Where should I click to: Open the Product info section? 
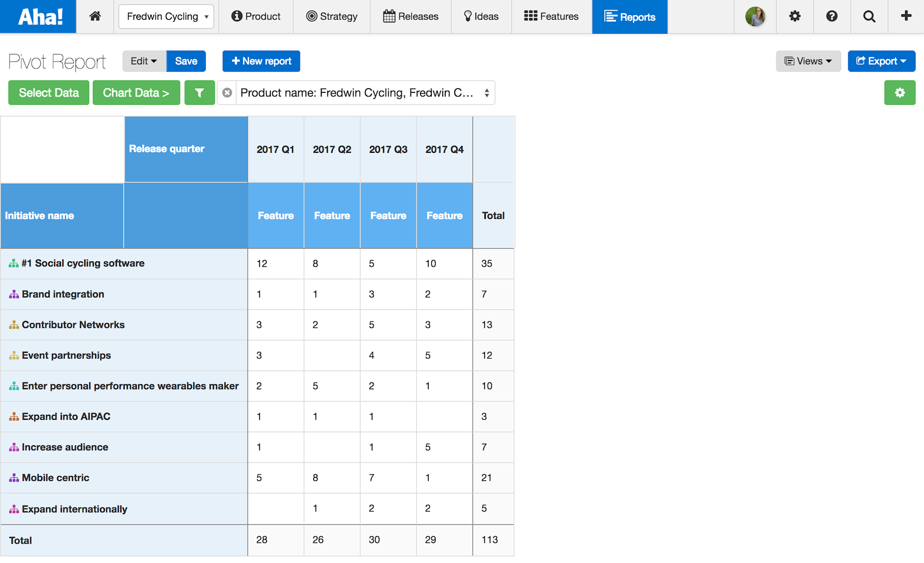pyautogui.click(x=256, y=16)
